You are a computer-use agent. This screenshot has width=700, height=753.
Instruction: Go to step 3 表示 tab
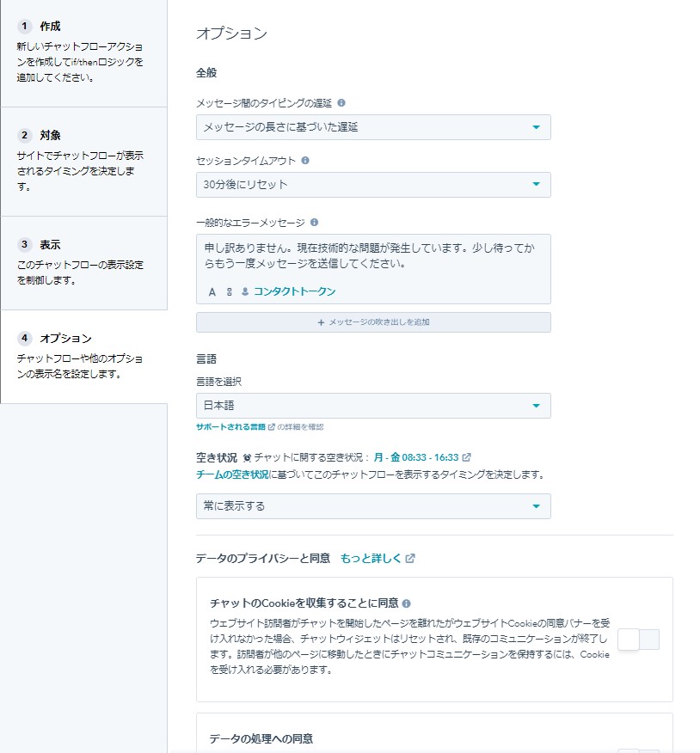pyautogui.click(x=83, y=263)
